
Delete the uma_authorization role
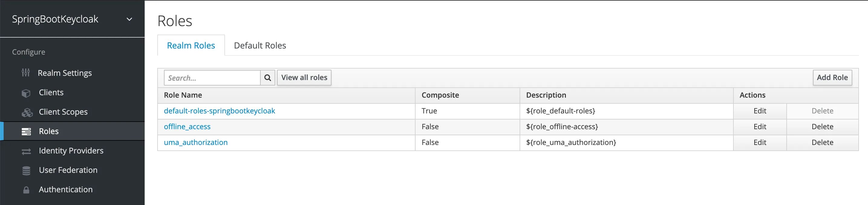pos(822,143)
